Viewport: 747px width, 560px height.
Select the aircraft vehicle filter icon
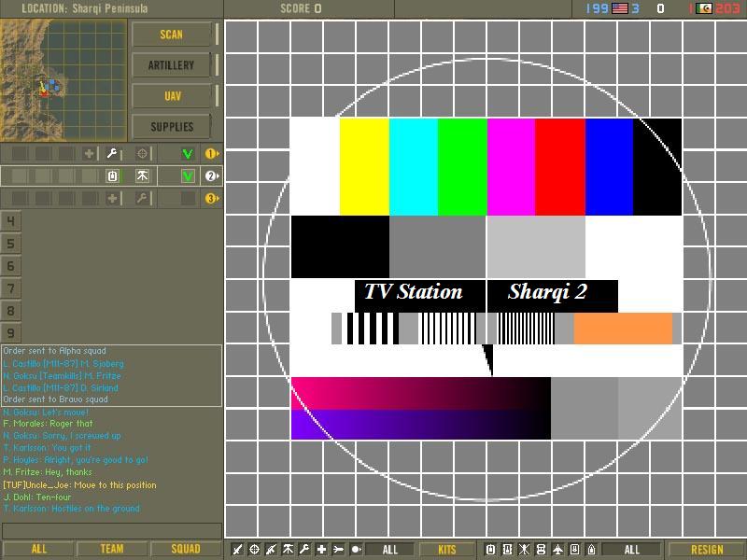pos(557,550)
